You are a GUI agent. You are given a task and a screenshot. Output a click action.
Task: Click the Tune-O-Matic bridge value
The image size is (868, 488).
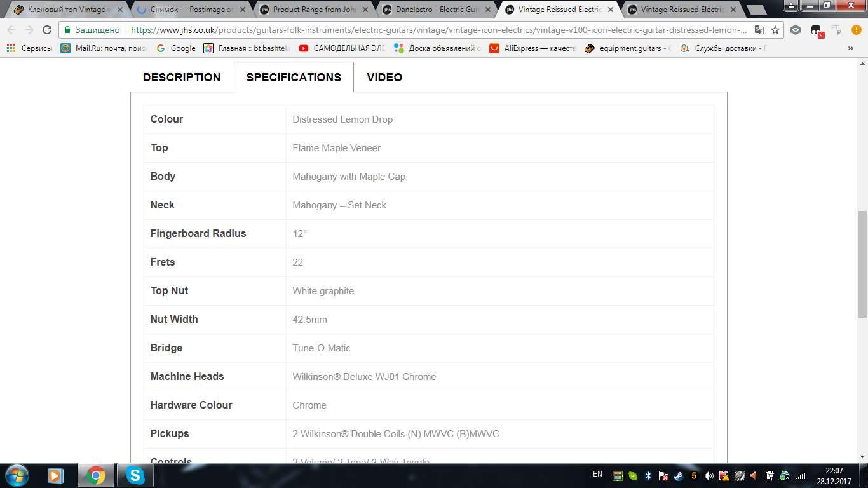(x=322, y=348)
